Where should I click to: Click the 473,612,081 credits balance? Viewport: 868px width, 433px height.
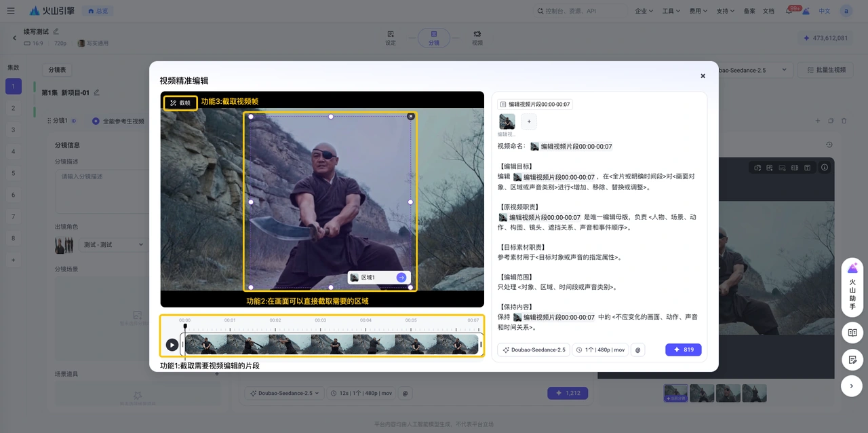825,38
